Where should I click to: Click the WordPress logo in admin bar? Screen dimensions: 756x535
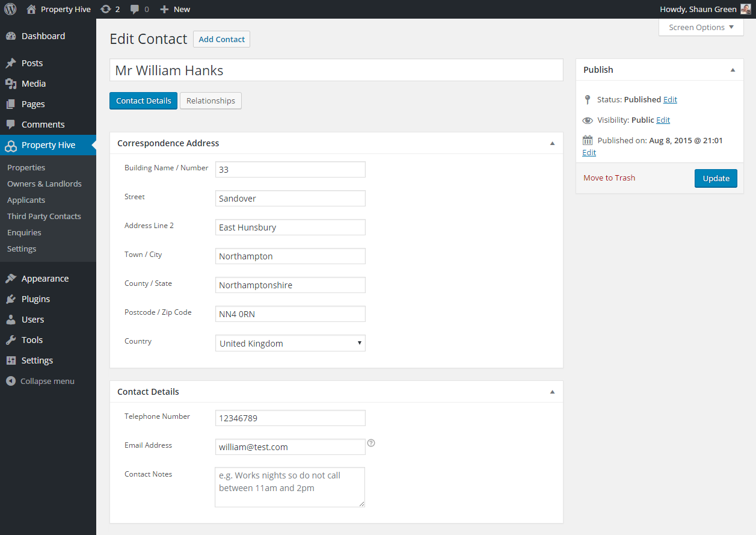pyautogui.click(x=10, y=9)
